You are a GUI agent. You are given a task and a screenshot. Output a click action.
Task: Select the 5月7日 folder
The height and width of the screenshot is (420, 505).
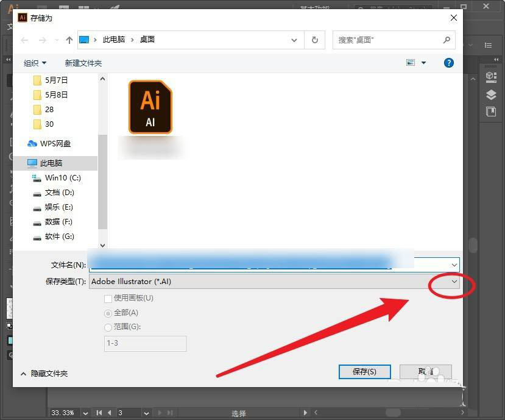[50, 80]
